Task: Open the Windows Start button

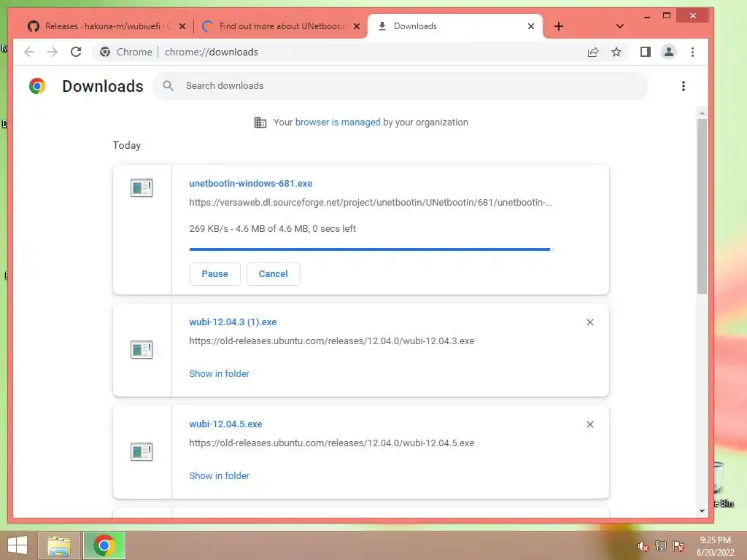Action: (18, 545)
